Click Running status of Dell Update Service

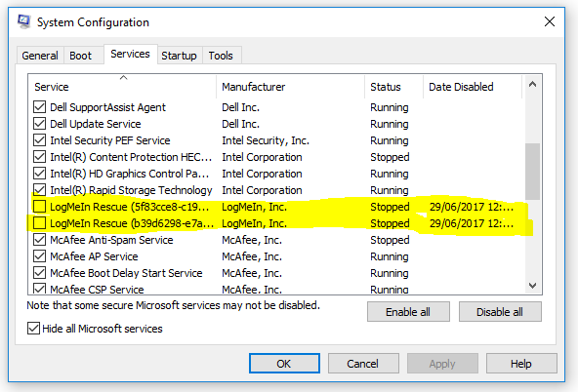click(x=390, y=124)
